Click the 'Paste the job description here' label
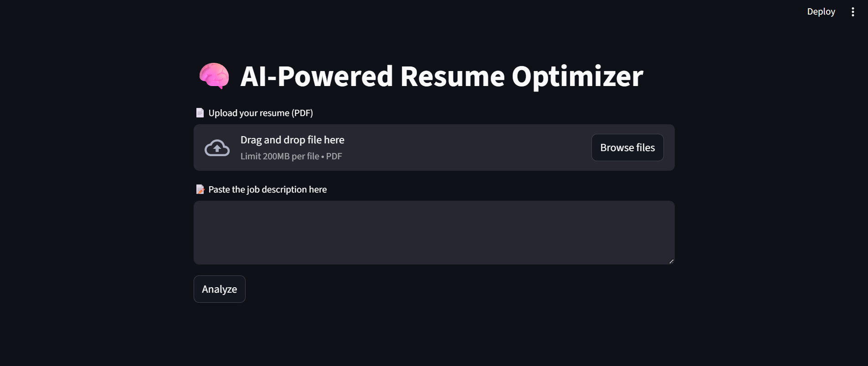The width and height of the screenshot is (868, 366). click(x=267, y=189)
